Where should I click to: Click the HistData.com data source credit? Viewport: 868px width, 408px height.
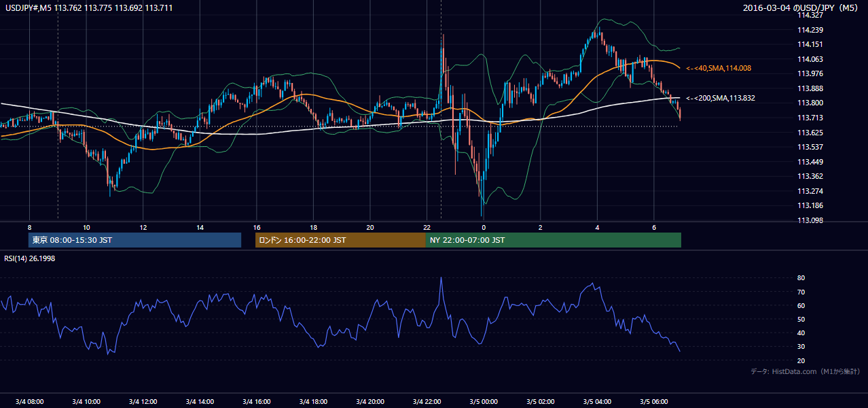[x=806, y=372]
